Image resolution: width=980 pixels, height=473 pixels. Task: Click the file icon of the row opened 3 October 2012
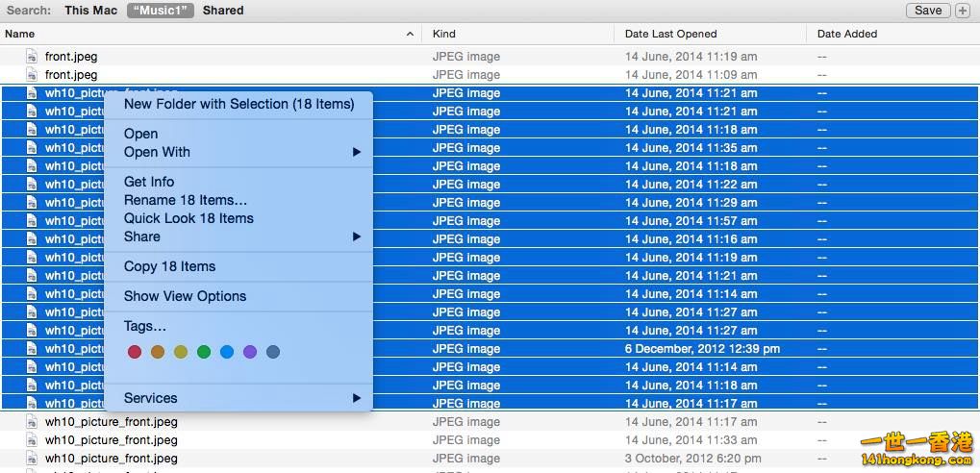tap(32, 459)
